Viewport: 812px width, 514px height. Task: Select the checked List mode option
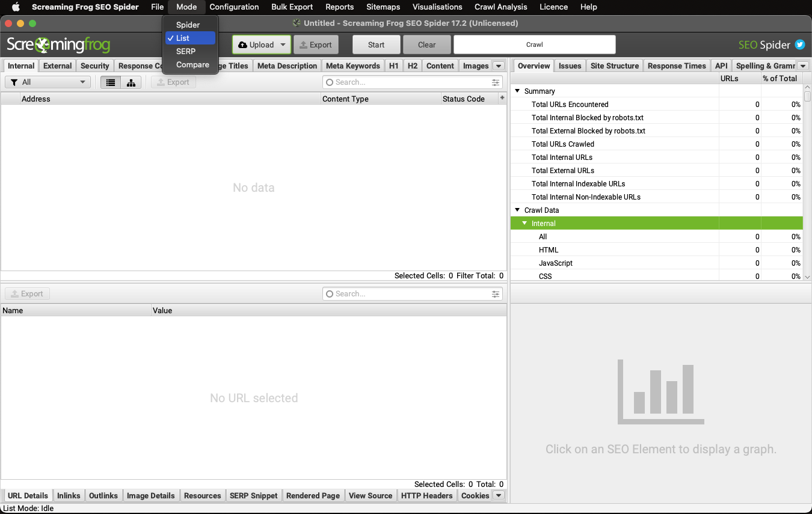pyautogui.click(x=190, y=38)
